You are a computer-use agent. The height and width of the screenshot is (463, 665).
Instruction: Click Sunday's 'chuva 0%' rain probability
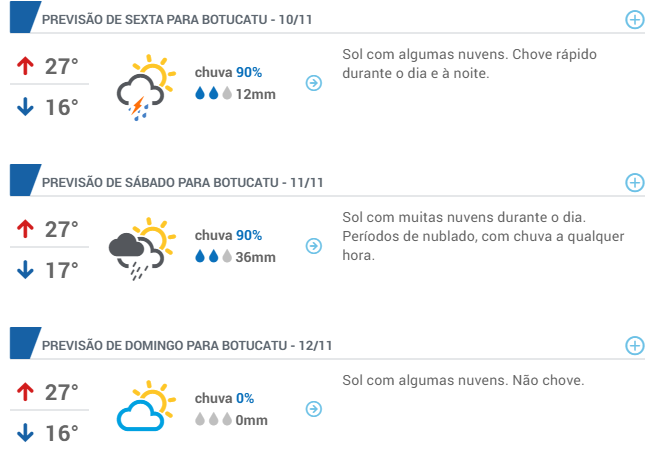click(224, 399)
